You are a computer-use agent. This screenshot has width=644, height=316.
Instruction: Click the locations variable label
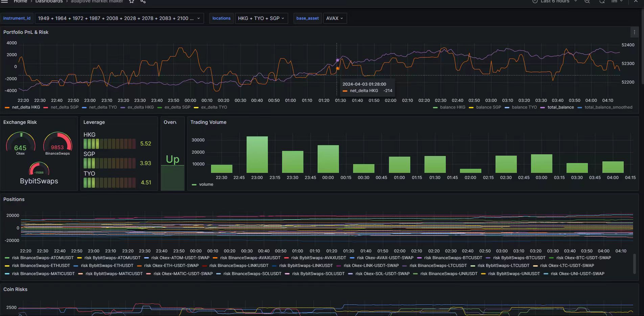tap(221, 18)
